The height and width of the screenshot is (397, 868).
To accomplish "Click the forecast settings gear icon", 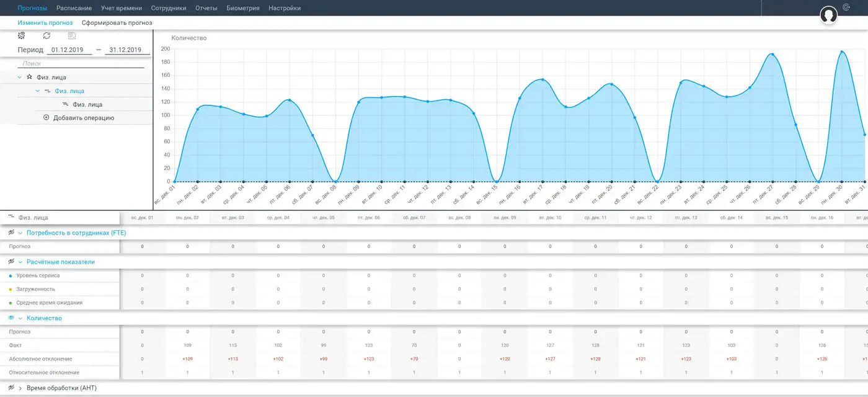I will 22,36.
